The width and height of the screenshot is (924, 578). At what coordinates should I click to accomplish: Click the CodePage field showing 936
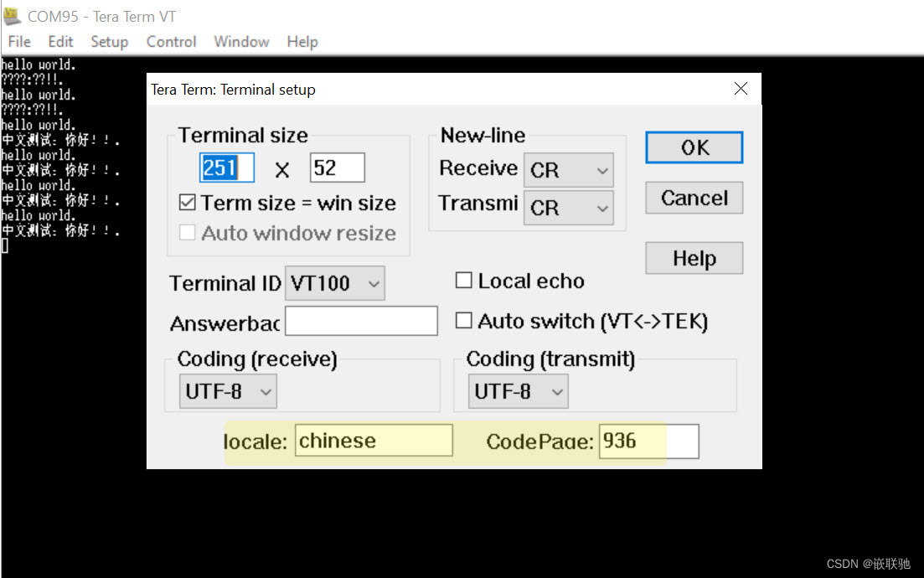click(648, 441)
